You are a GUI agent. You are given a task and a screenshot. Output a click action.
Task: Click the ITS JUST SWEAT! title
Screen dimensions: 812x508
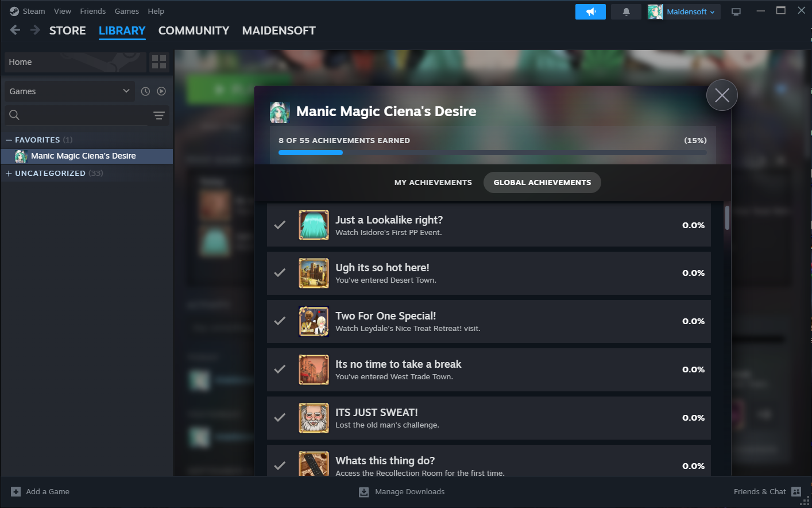coord(377,413)
